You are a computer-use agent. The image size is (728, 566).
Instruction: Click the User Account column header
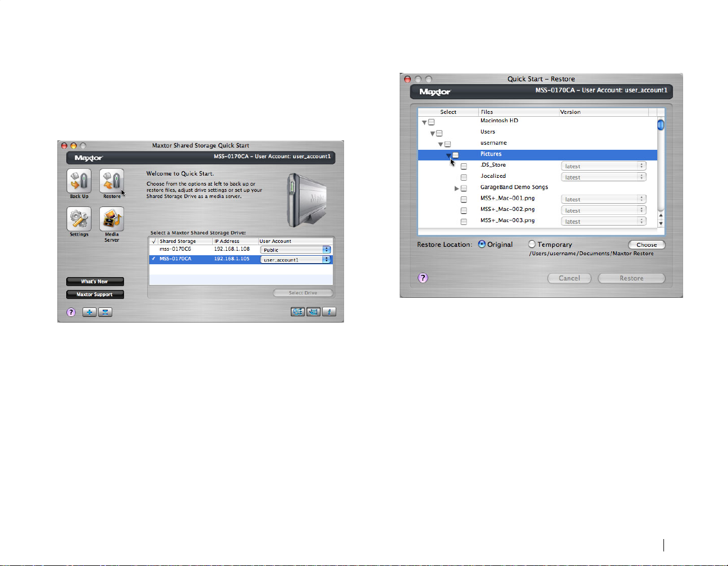(295, 241)
